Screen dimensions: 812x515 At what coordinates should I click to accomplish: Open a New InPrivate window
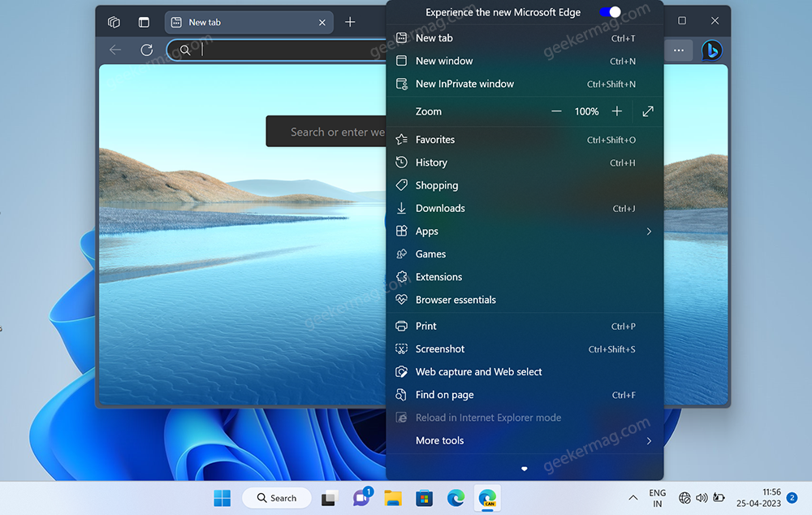tap(525, 84)
